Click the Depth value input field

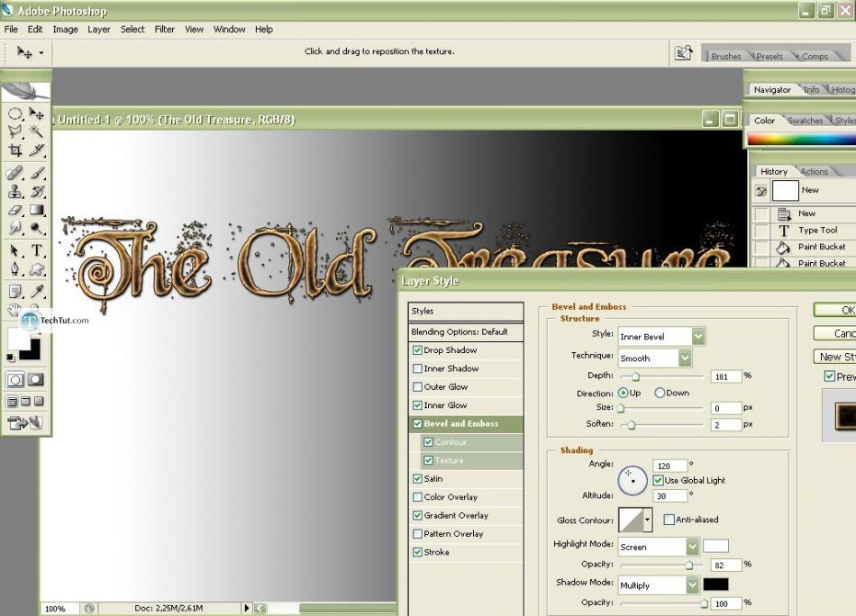click(x=725, y=376)
